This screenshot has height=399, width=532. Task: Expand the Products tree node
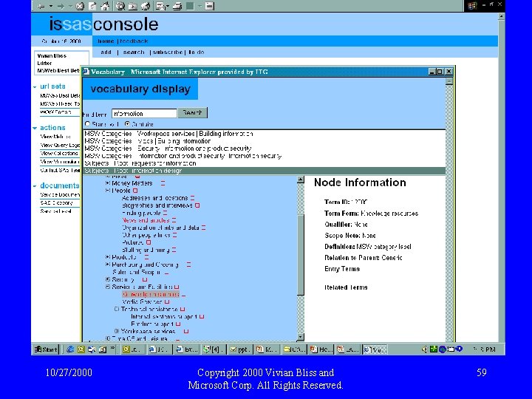coord(108,257)
